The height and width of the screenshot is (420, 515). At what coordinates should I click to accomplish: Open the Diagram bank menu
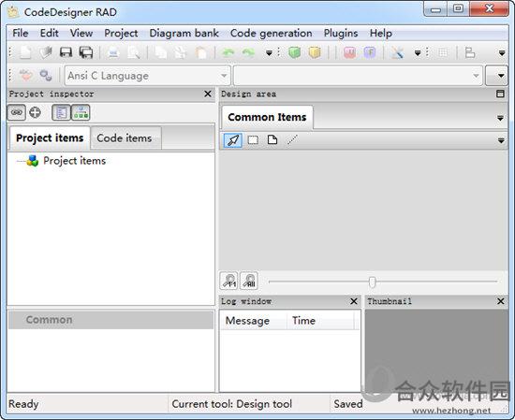click(184, 33)
